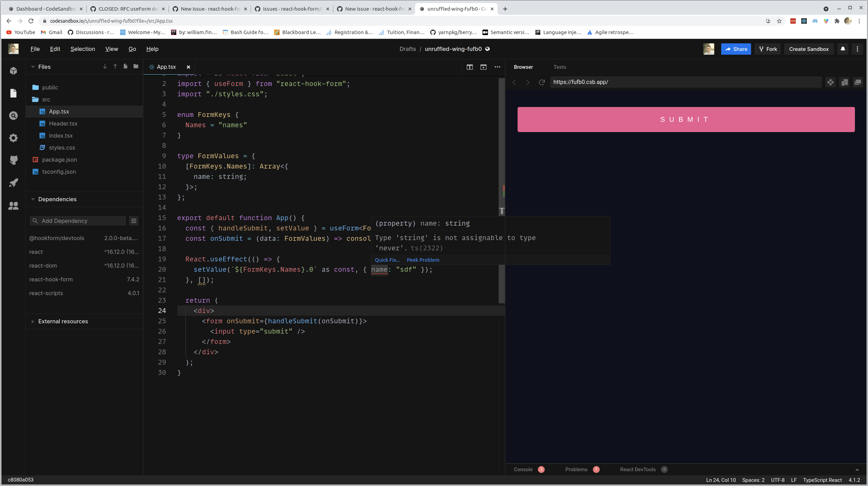Screen dimensions: 868x486
Task: Click Quick Fix in the error tooltip
Action: 387,260
